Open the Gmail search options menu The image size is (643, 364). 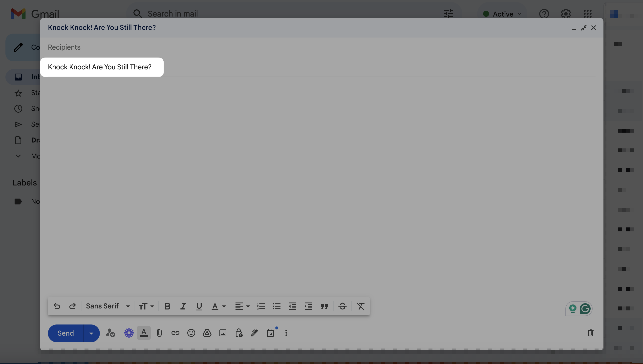tap(448, 14)
